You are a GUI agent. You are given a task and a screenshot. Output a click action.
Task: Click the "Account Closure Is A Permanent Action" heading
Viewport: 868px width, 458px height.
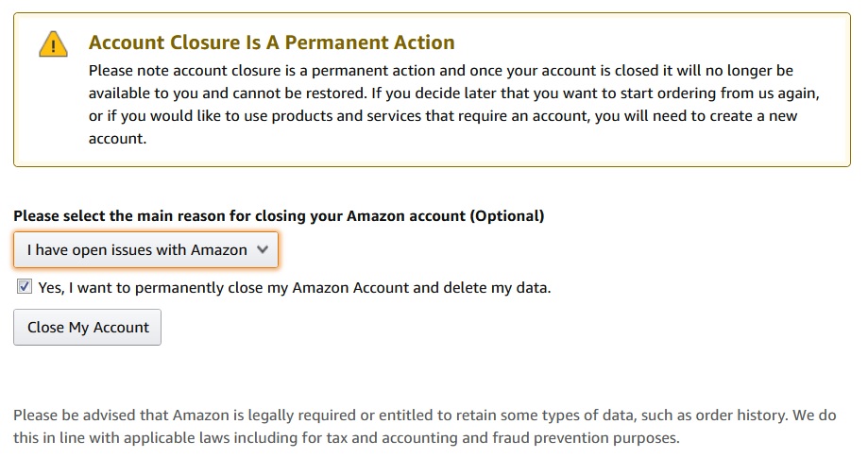(272, 42)
